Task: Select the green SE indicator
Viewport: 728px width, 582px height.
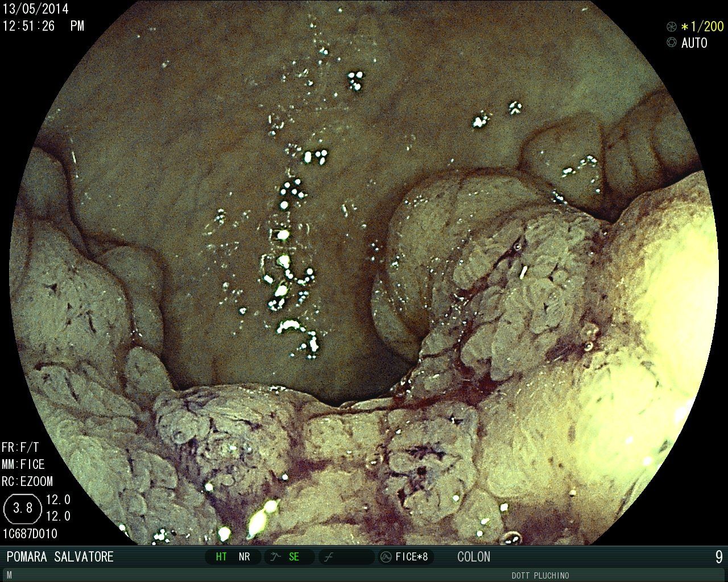Action: 293,557
